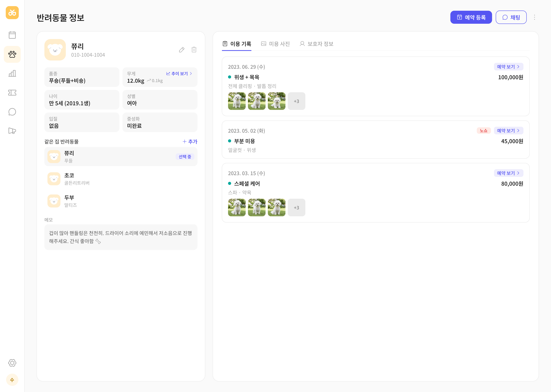Click the 노쇼 badge
The image size is (551, 392).
pos(483,131)
